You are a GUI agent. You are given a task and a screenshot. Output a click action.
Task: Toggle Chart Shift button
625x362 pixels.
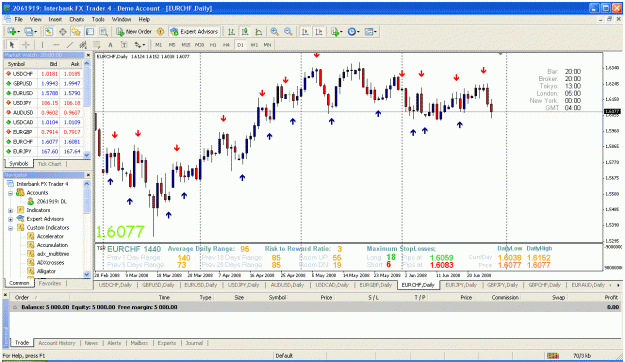click(319, 31)
